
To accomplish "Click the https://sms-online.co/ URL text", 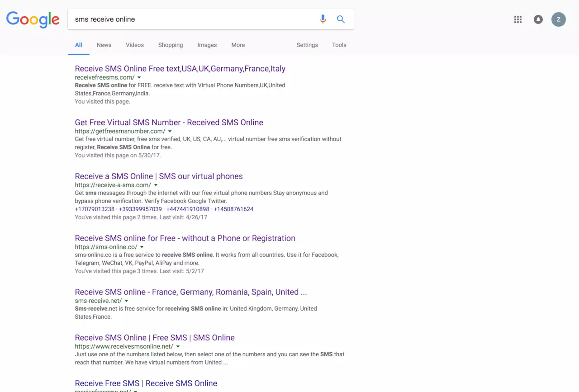I will coord(106,247).
